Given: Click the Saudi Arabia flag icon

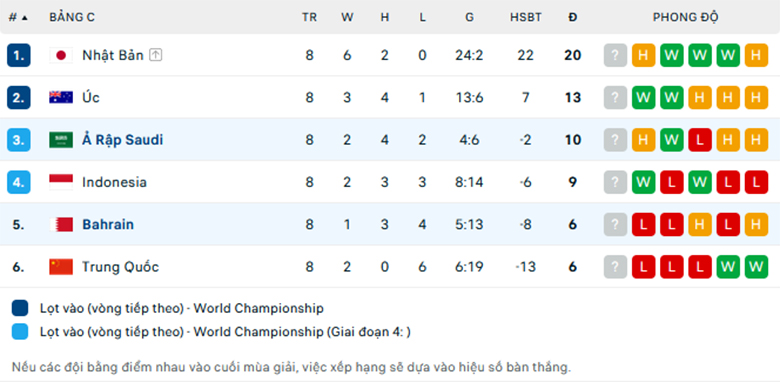Looking at the screenshot, I should tap(61, 140).
